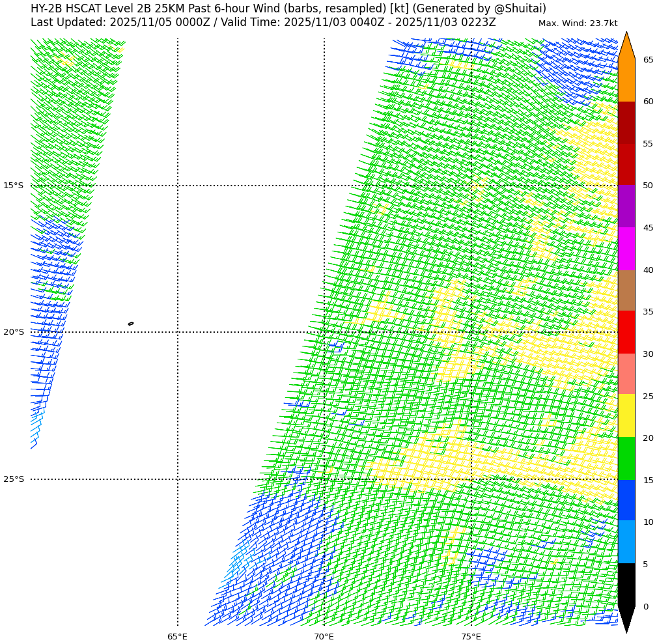The height and width of the screenshot is (644, 657).
Task: Click the orange 60-65 kt colorbar segment
Action: 626,80
